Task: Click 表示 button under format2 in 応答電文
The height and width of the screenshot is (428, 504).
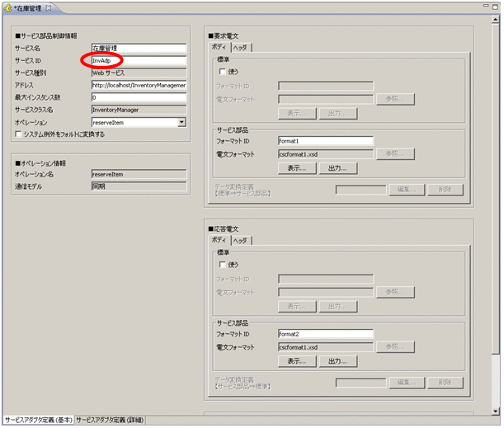Action: click(297, 361)
